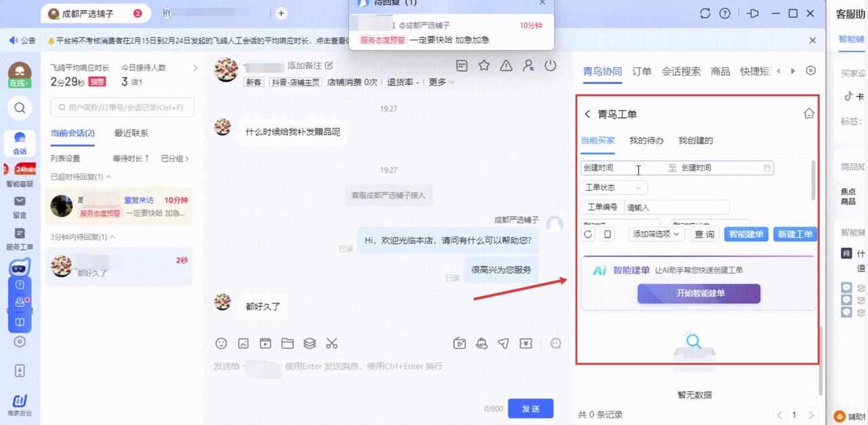Image resolution: width=868 pixels, height=425 pixels.
Task: Click the star icon to favorite customer
Action: coord(484,66)
